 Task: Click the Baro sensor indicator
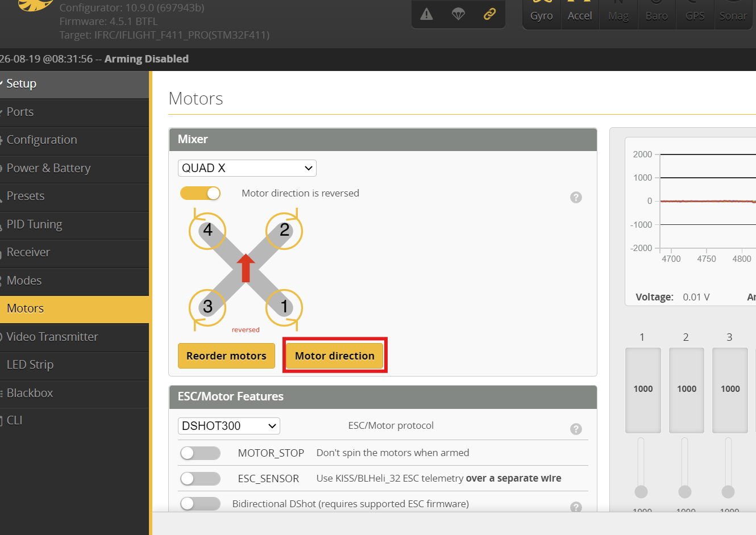click(x=657, y=12)
